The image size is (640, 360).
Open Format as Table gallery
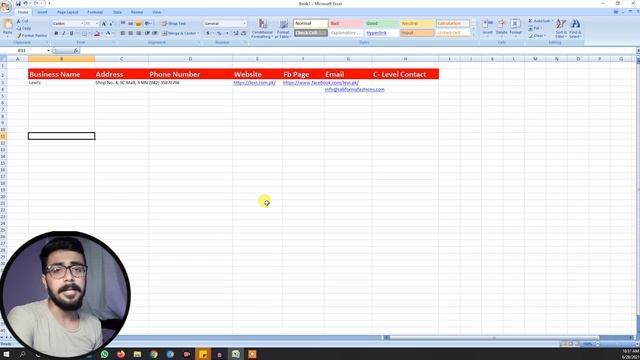click(283, 29)
